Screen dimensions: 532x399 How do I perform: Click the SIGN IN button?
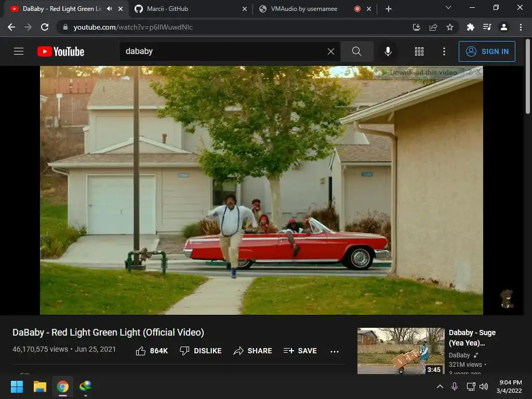[x=487, y=51]
